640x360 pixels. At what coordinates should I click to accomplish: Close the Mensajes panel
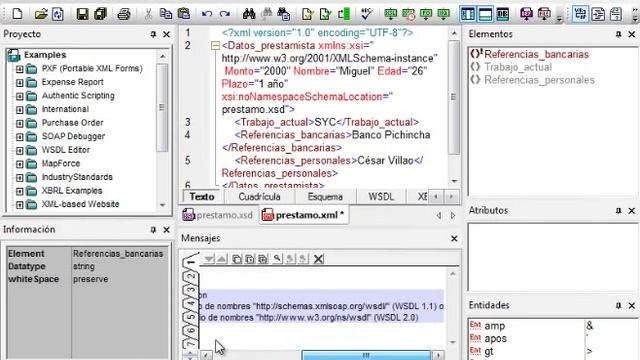(x=454, y=238)
